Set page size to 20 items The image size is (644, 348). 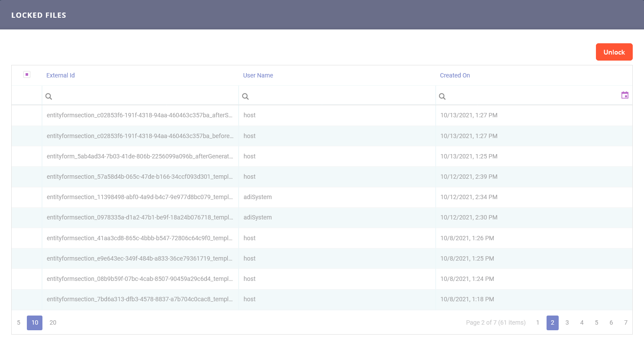[x=53, y=322]
